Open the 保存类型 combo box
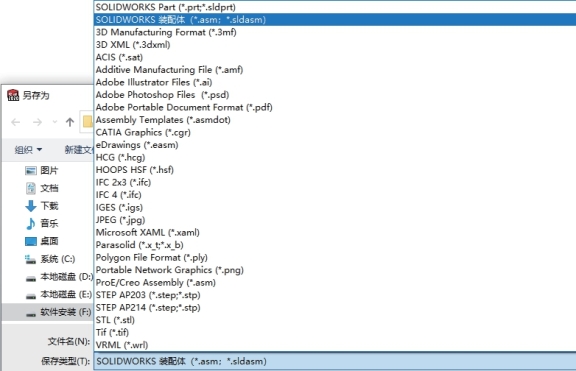This screenshot has height=371, width=576. click(x=335, y=361)
